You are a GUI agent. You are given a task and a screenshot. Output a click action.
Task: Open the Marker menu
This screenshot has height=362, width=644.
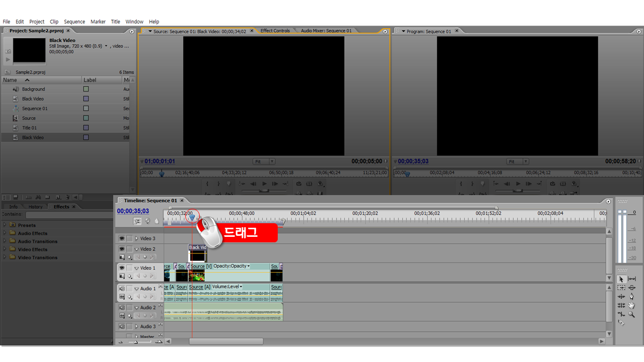point(98,22)
